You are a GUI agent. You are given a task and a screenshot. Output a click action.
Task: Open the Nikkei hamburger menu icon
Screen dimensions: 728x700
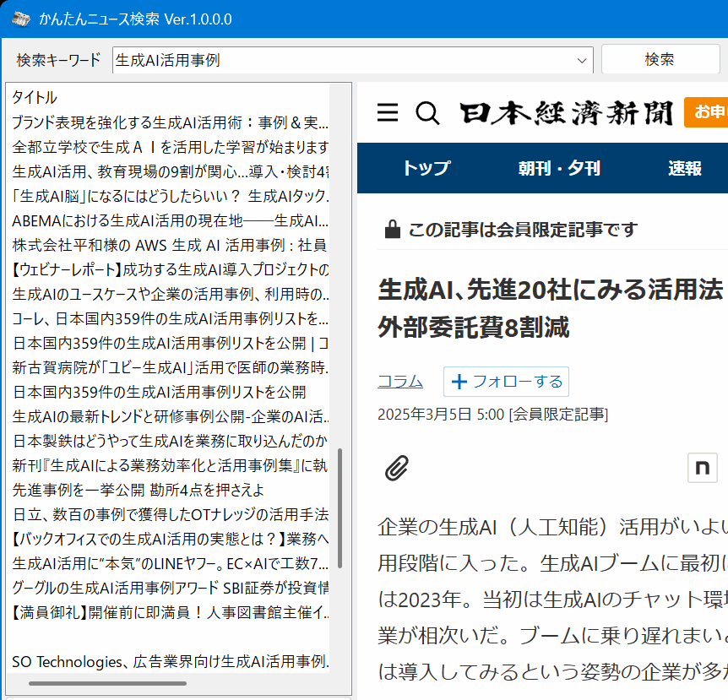387,112
